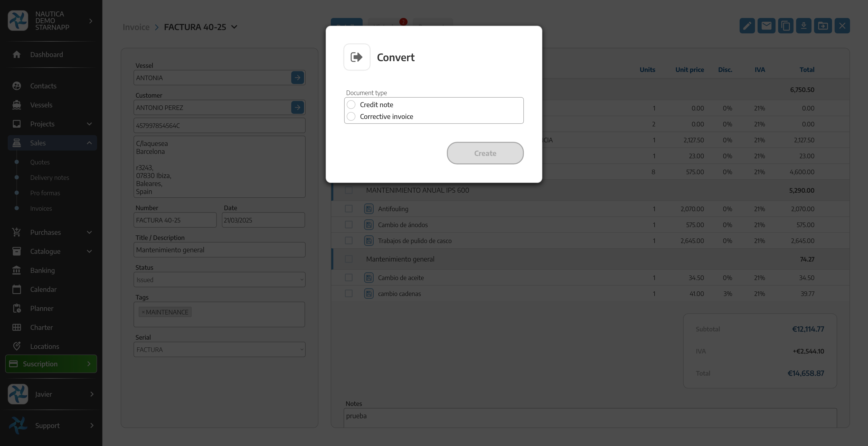Click the Title / Description field

219,250
